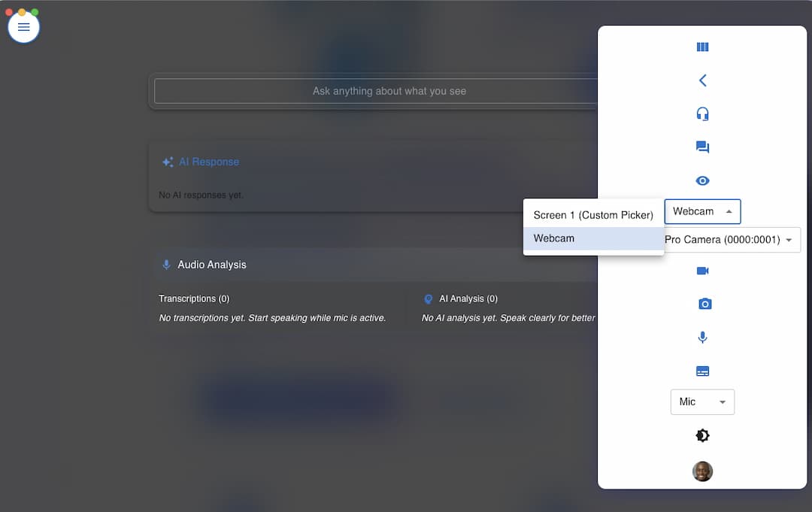This screenshot has width=812, height=512.
Task: Open user profile avatar
Action: pyautogui.click(x=702, y=471)
